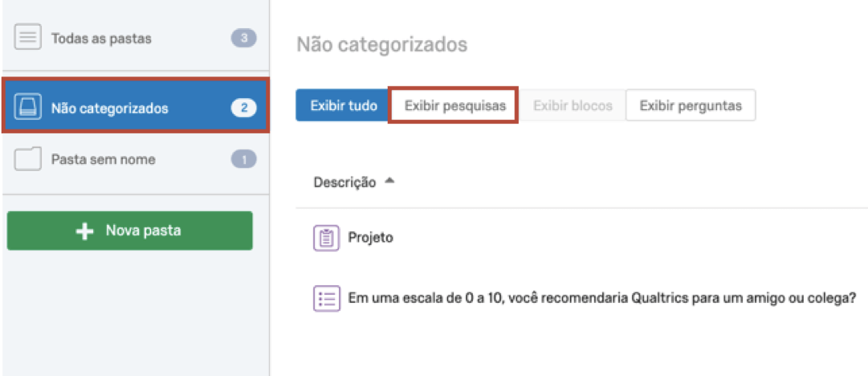Select the Exibir tudo filter
This screenshot has width=868, height=376.
click(344, 105)
